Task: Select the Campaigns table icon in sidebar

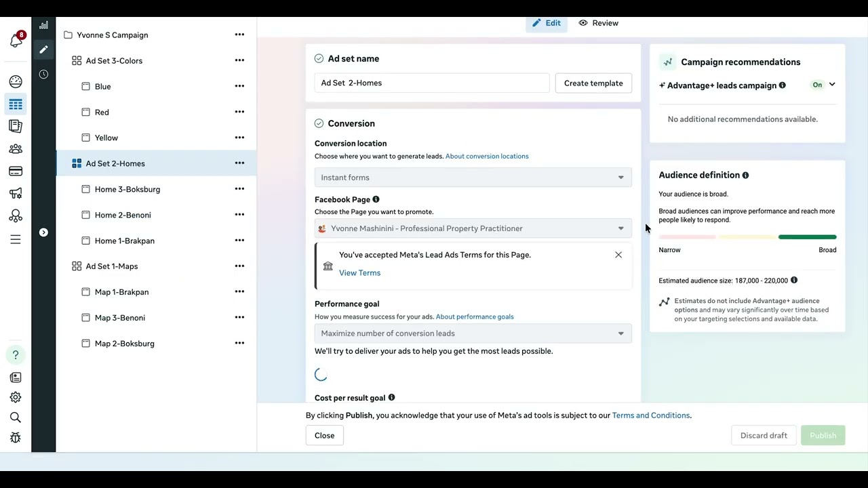Action: pos(16,104)
